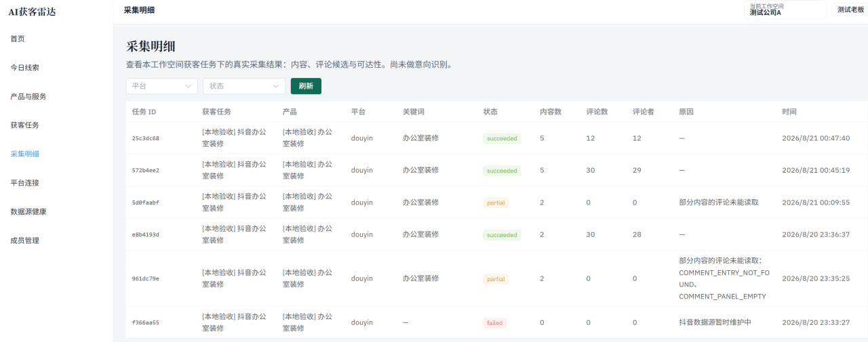Click the 平台 column header

click(358, 112)
